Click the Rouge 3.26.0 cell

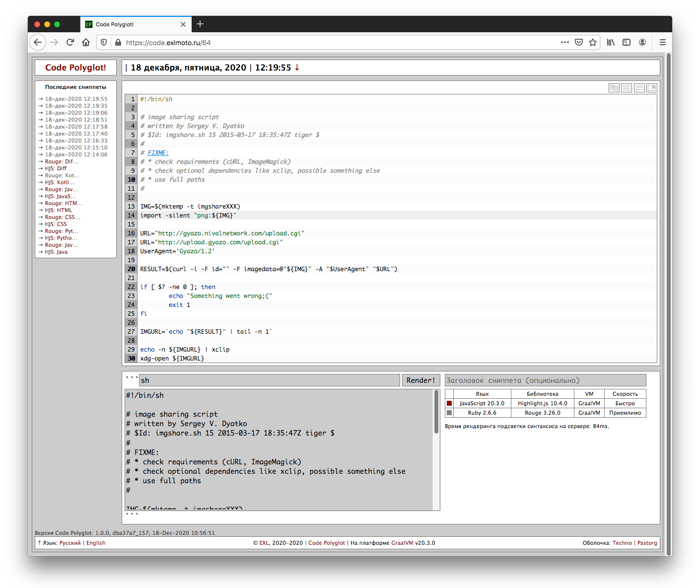click(x=543, y=413)
